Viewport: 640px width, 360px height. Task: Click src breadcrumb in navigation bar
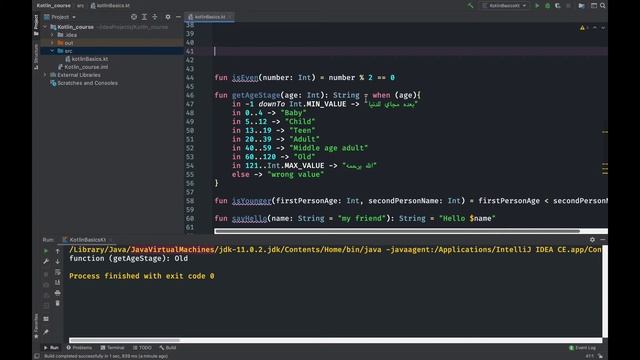[x=80, y=6]
